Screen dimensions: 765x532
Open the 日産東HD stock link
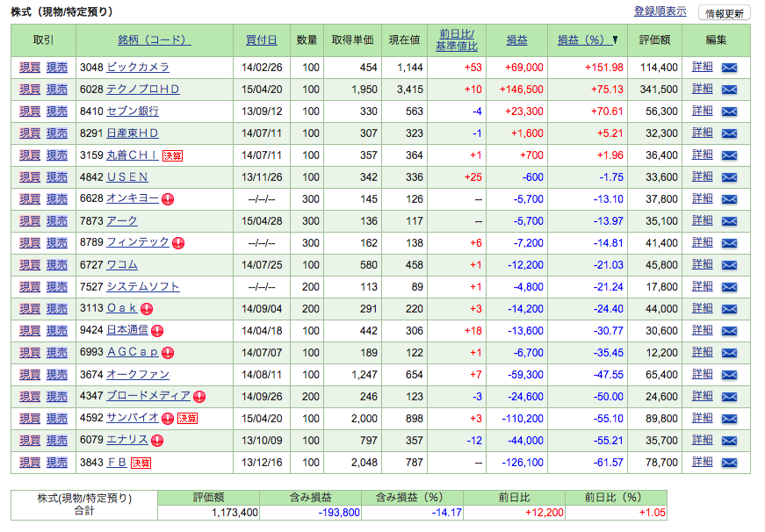133,133
